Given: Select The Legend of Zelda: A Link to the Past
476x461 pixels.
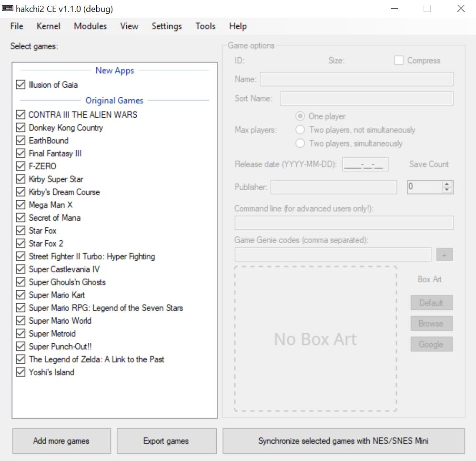Looking at the screenshot, I should [96, 359].
